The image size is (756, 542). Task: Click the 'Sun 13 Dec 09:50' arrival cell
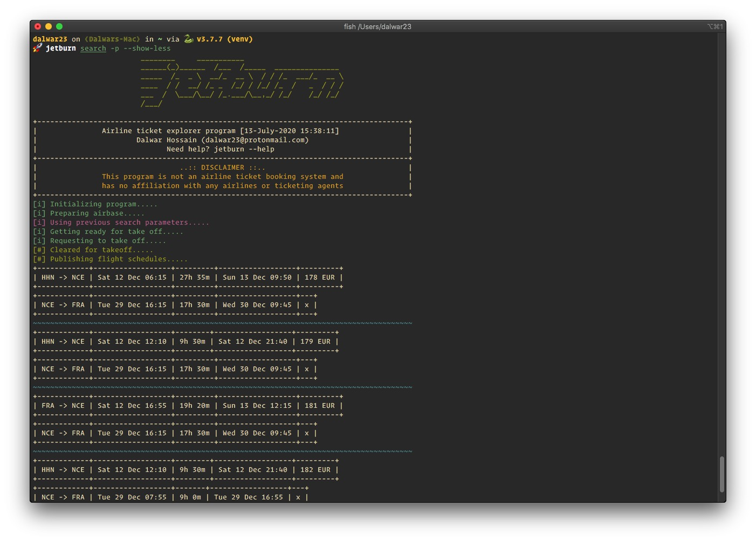[x=257, y=277]
